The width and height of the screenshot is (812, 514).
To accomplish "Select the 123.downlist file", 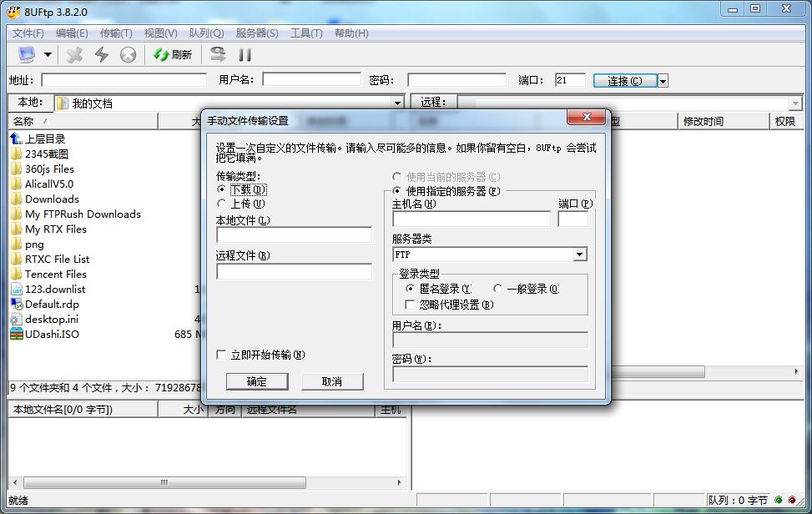I will point(48,289).
